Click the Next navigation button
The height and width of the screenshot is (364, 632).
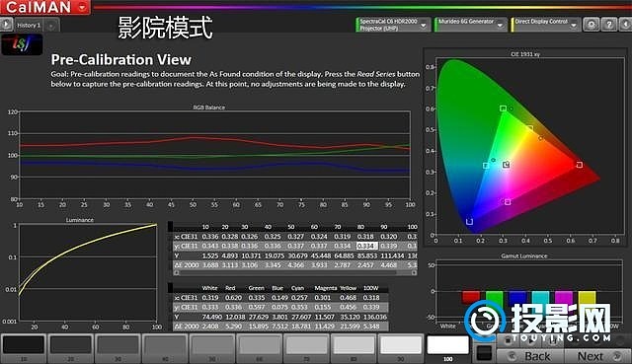tap(597, 356)
